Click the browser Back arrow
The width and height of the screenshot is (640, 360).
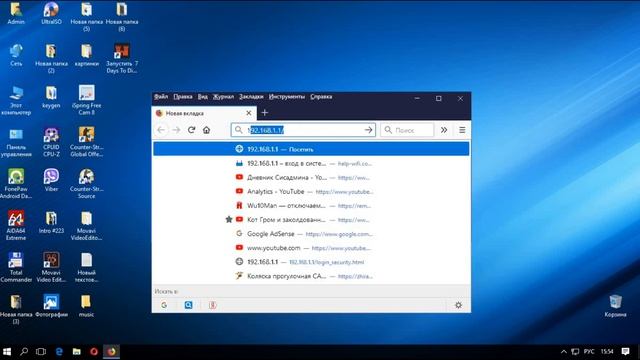pos(161,130)
